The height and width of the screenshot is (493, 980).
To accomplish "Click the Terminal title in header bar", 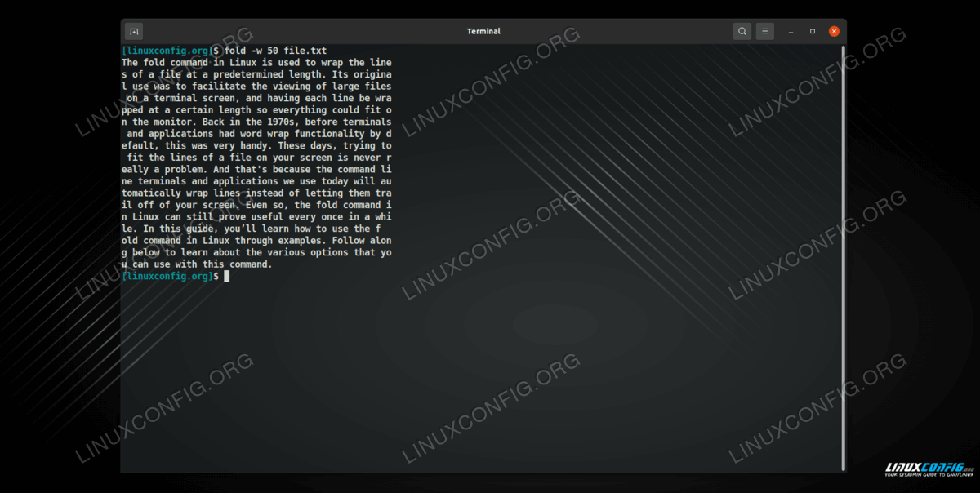I will [483, 31].
